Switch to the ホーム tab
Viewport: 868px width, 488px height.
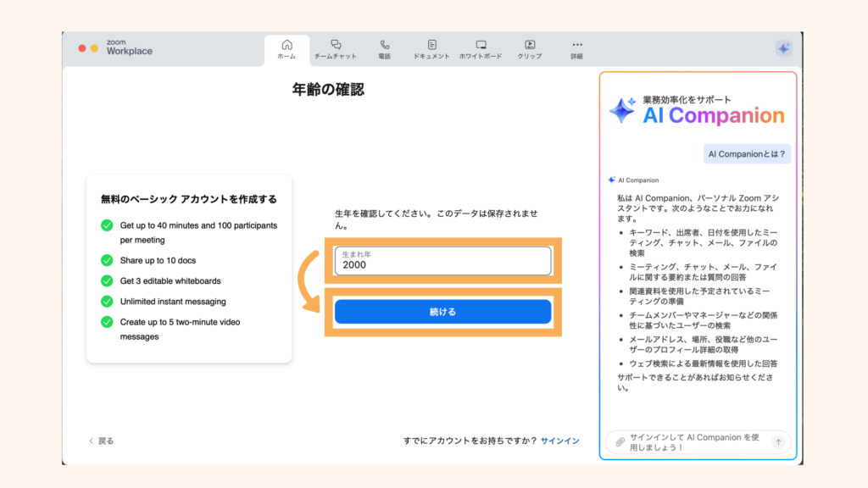coord(287,47)
